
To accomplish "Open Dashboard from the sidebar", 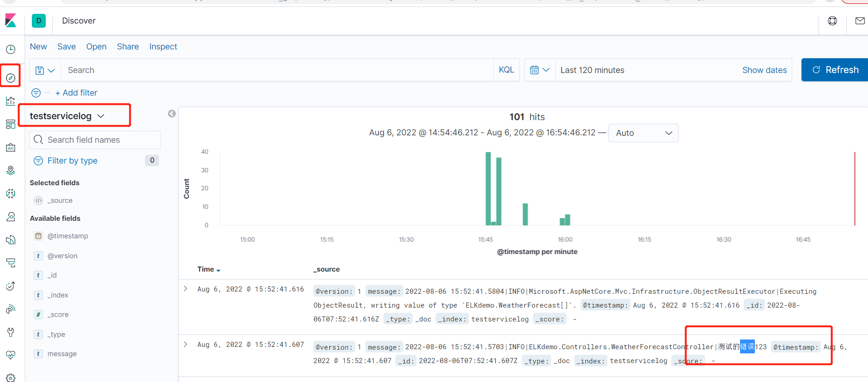I will tap(11, 124).
